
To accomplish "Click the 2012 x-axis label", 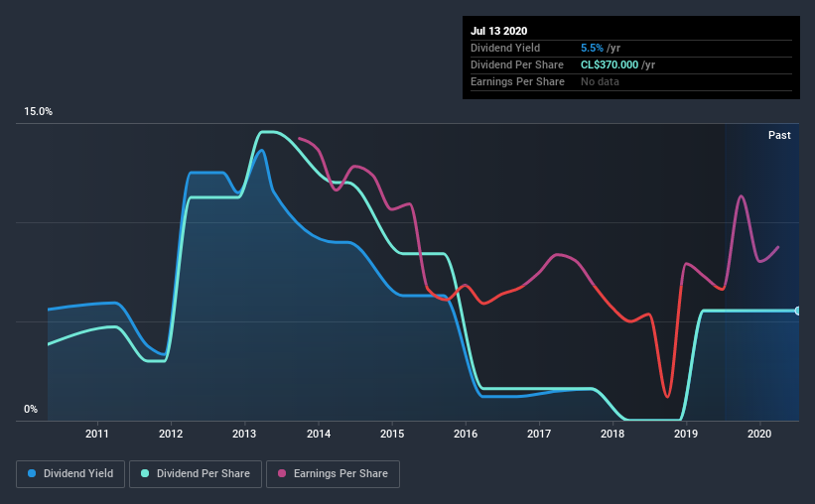I will pos(171,434).
